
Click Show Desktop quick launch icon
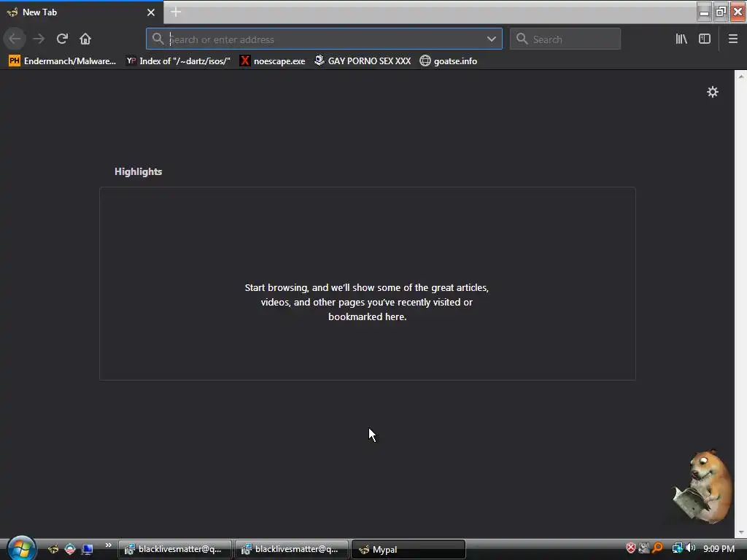87,549
